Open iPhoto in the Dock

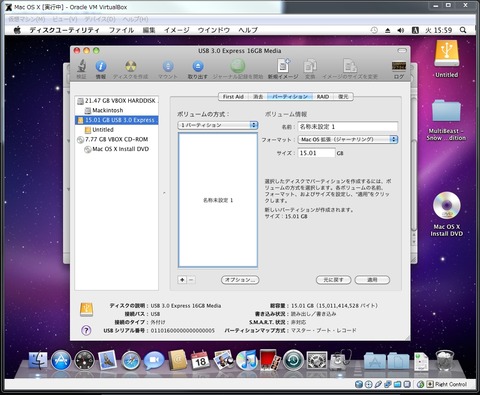tap(223, 360)
